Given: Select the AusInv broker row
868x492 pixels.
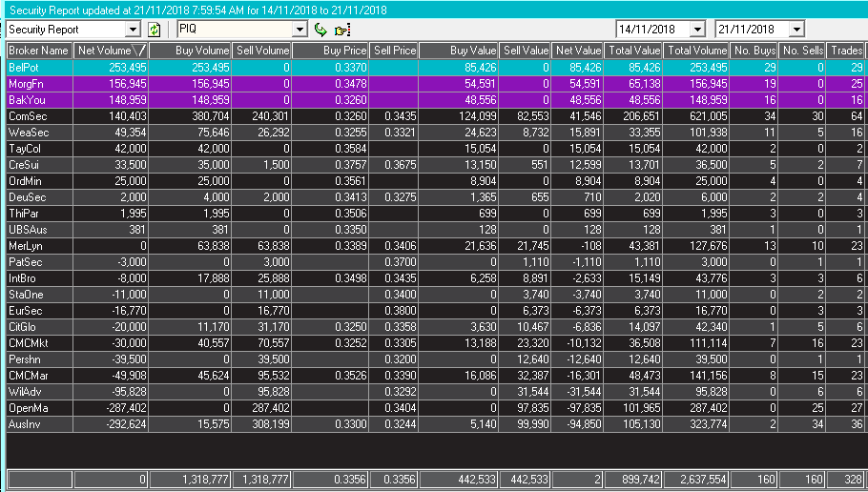Looking at the screenshot, I should 435,424.
